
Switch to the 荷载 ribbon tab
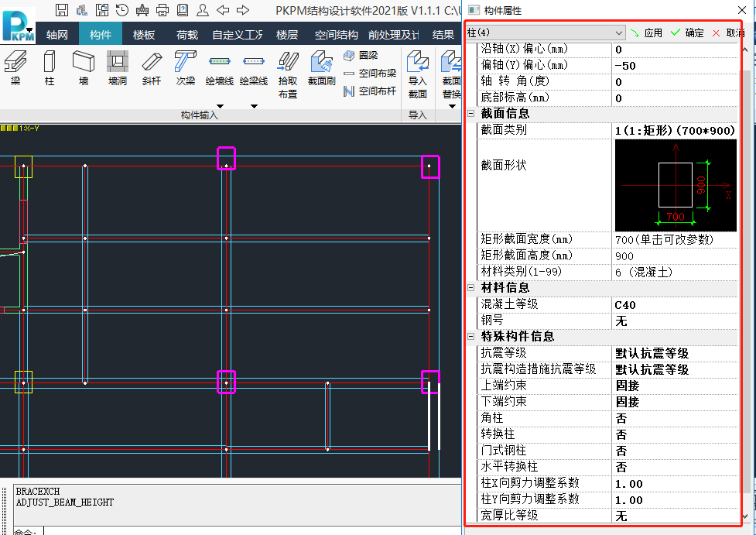[x=187, y=35]
